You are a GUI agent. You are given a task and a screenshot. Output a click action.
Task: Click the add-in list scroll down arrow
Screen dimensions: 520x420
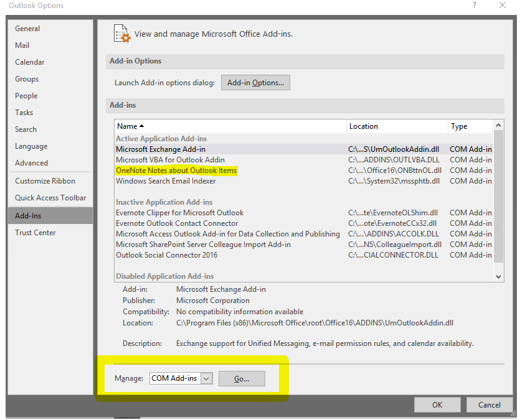(498, 276)
